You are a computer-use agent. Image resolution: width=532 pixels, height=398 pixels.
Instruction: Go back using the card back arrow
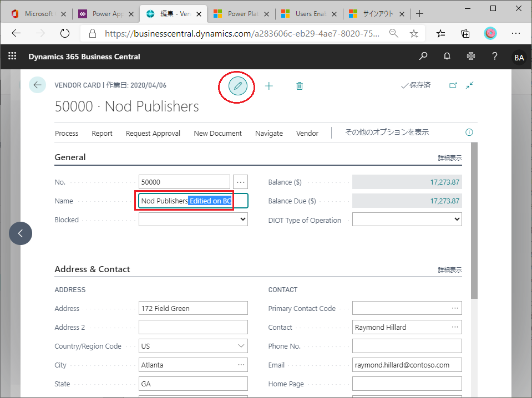tap(37, 85)
